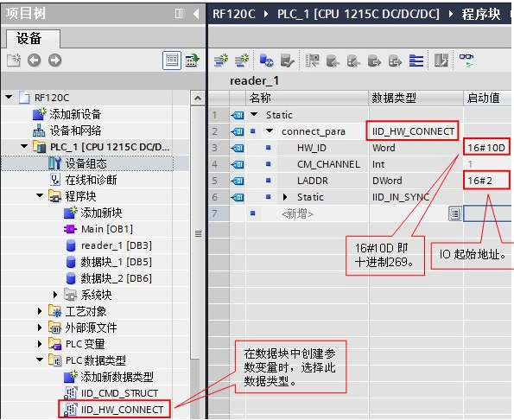Image resolution: width=514 pixels, height=420 pixels.
Task: Expand the 工艺对象 folder
Action: point(40,311)
